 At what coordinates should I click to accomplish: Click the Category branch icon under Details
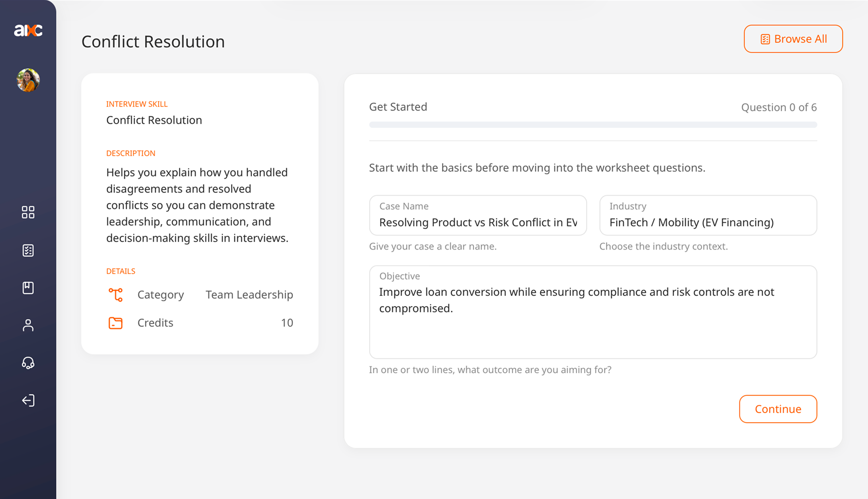[x=116, y=295]
